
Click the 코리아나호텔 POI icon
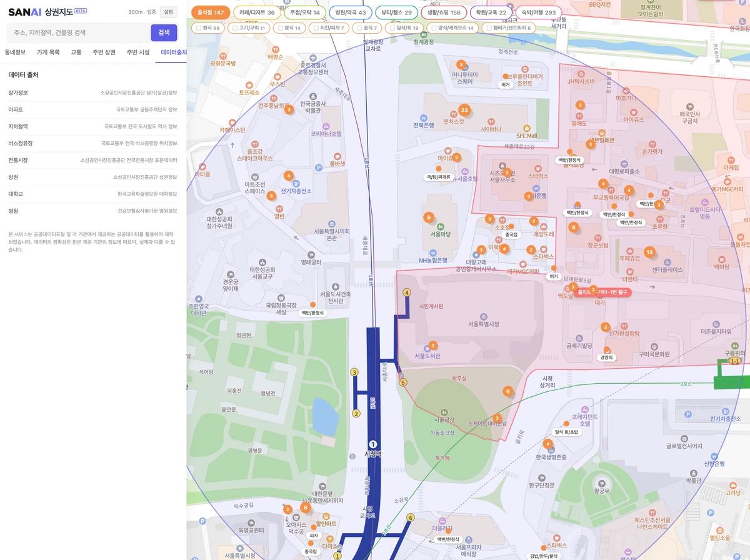pos(326,126)
